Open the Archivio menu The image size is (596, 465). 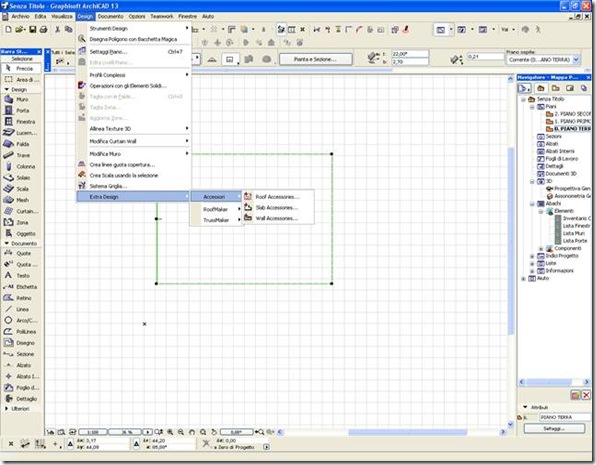point(20,16)
